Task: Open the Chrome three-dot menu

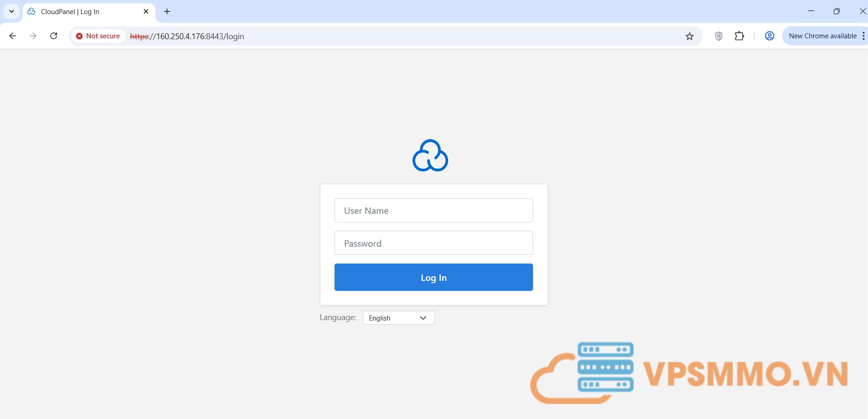Action: [x=863, y=36]
